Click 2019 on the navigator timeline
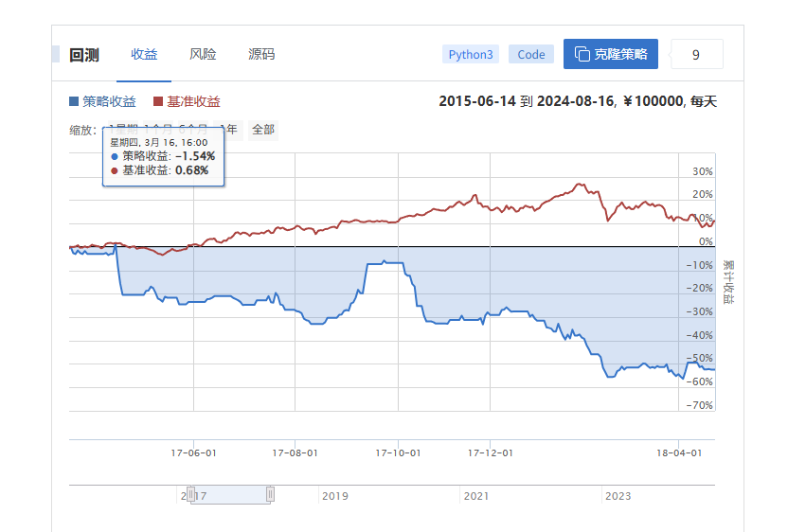788x532 pixels. coord(335,496)
